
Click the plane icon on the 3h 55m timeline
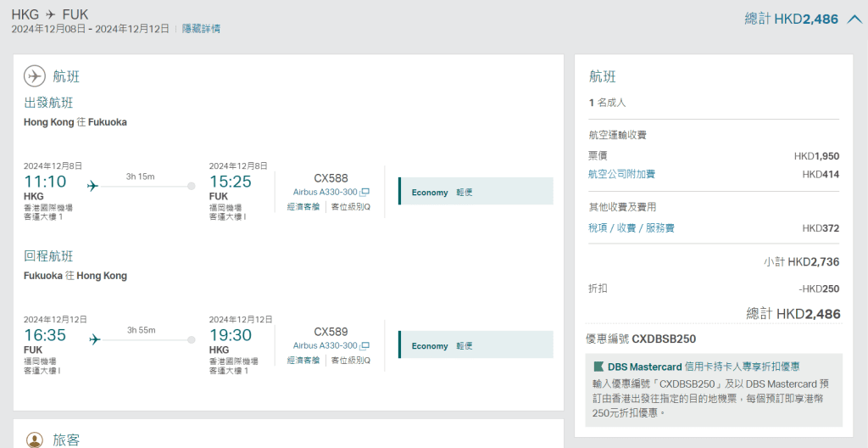click(93, 339)
